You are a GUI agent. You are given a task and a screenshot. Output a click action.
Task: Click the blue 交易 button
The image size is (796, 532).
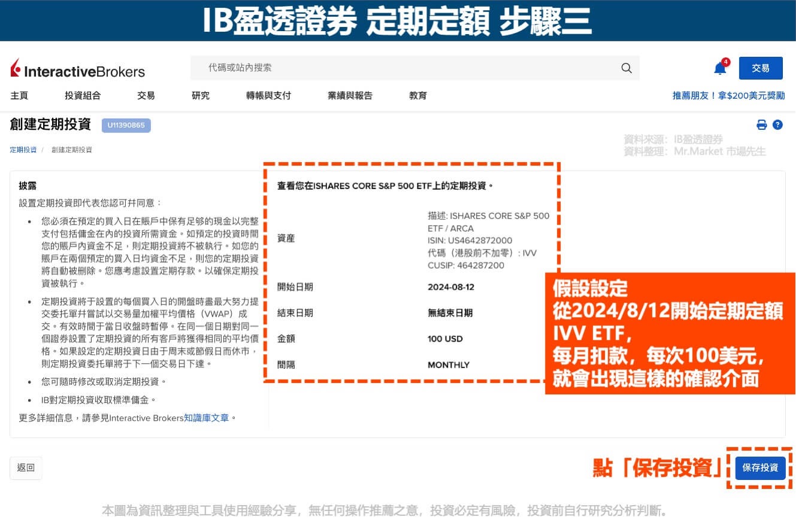[761, 68]
